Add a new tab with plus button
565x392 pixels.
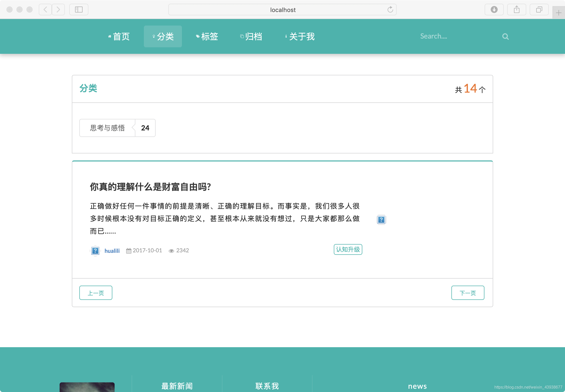pos(558,13)
